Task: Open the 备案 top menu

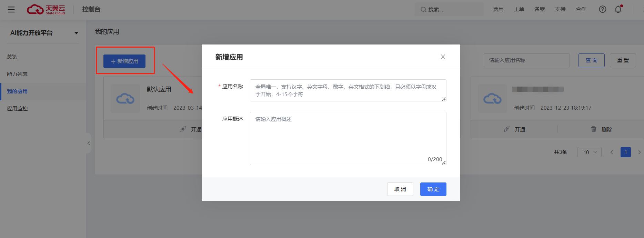Action: pyautogui.click(x=540, y=9)
